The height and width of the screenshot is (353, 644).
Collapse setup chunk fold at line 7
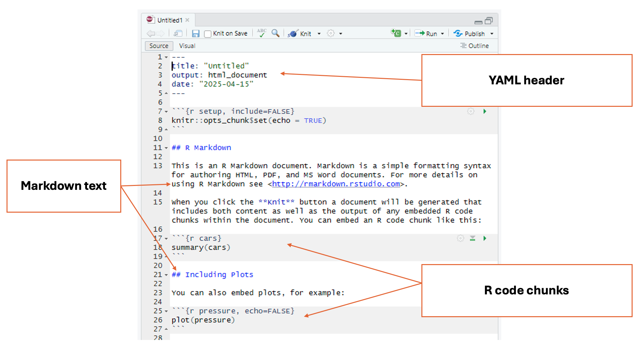[166, 112]
